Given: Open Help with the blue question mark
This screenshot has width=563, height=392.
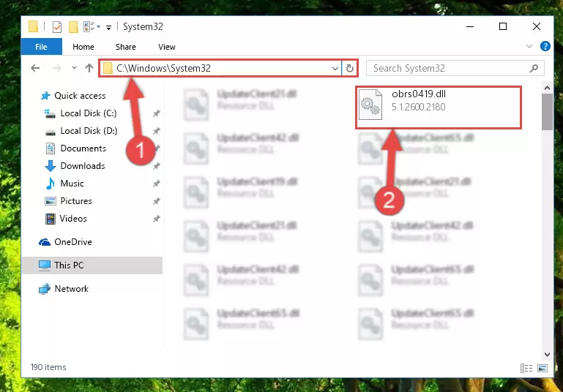Looking at the screenshot, I should click(545, 46).
